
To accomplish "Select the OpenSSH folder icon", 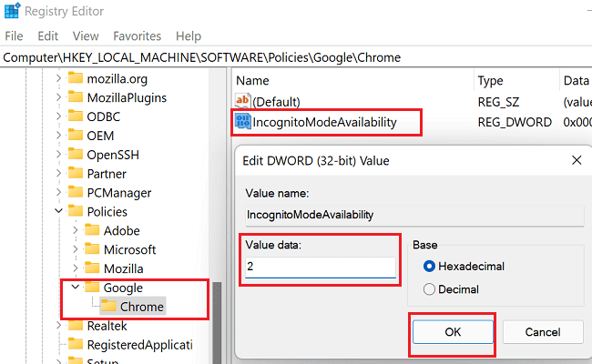I will 76,154.
